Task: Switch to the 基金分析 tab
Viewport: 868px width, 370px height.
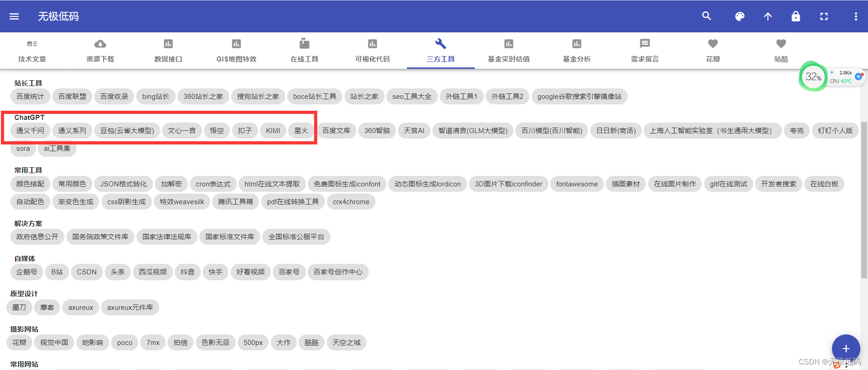Action: click(577, 51)
